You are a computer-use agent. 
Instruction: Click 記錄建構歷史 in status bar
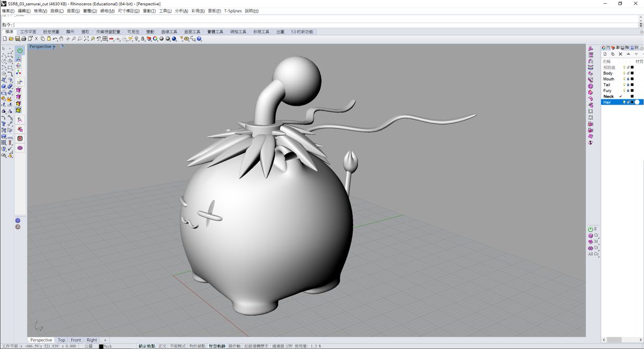tap(257, 346)
